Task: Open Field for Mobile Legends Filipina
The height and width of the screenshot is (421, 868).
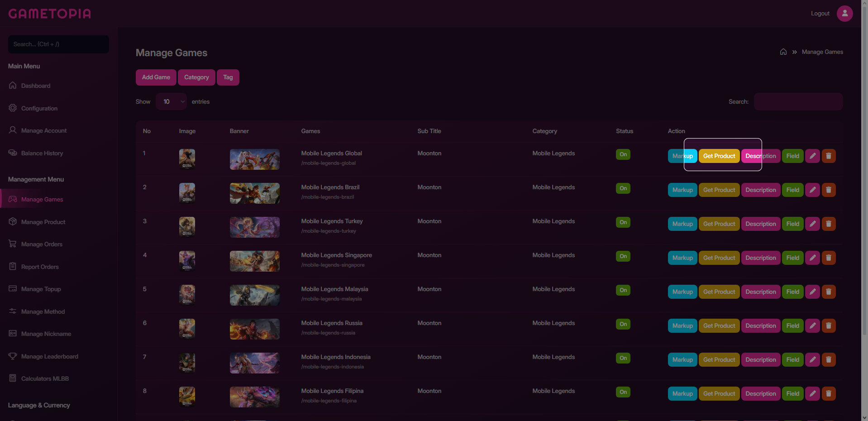Action: point(793,393)
